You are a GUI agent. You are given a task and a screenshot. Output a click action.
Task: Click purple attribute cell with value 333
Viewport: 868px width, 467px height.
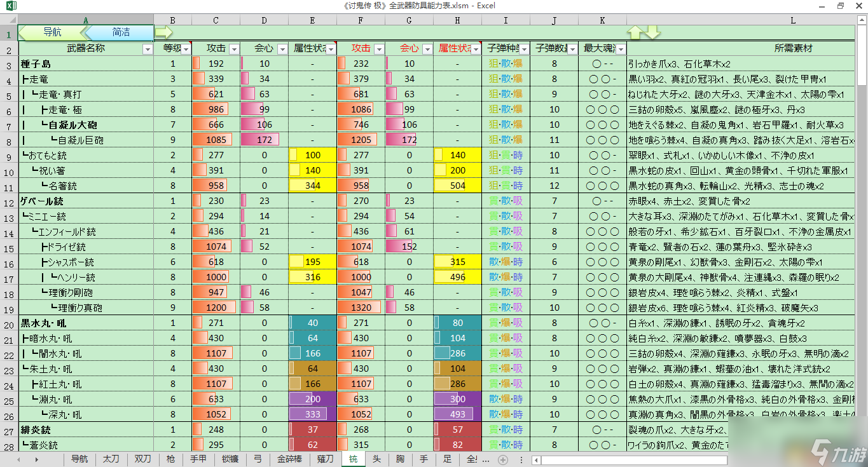point(312,415)
